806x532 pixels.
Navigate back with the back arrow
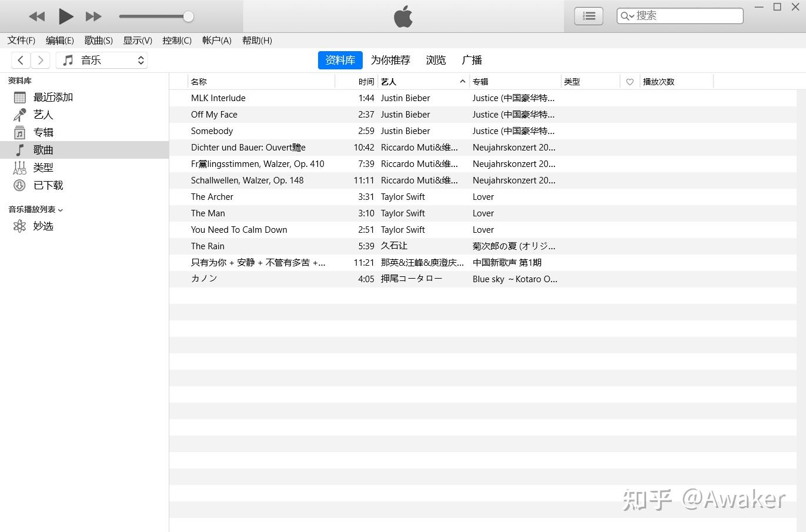pos(21,59)
